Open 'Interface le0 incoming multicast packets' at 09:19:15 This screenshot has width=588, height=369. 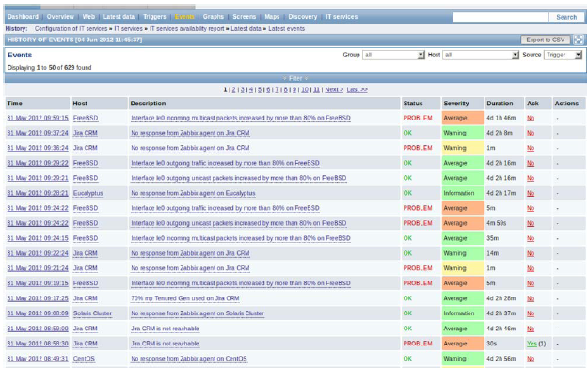coord(241,283)
